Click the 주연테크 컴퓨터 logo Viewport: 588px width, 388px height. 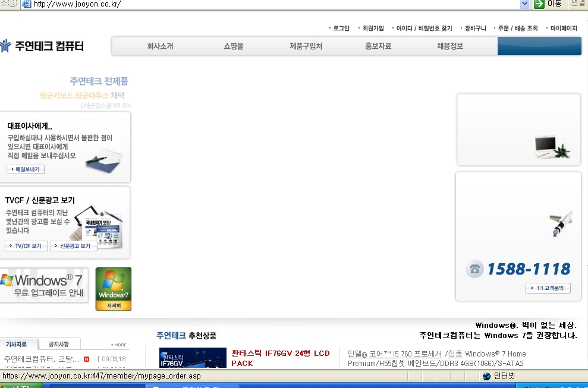click(x=42, y=46)
